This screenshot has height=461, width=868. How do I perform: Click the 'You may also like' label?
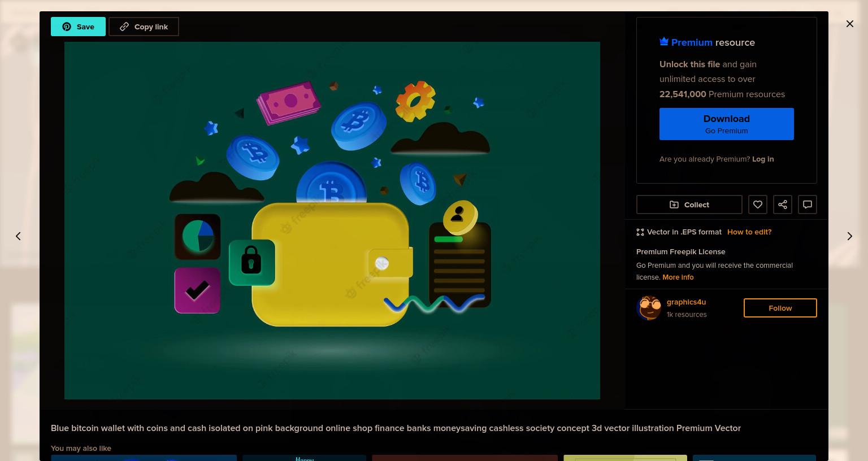point(81,449)
